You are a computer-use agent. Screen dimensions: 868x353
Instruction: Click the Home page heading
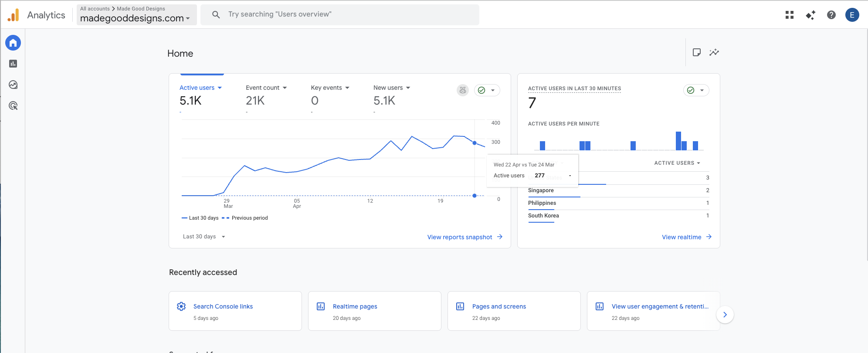click(180, 53)
